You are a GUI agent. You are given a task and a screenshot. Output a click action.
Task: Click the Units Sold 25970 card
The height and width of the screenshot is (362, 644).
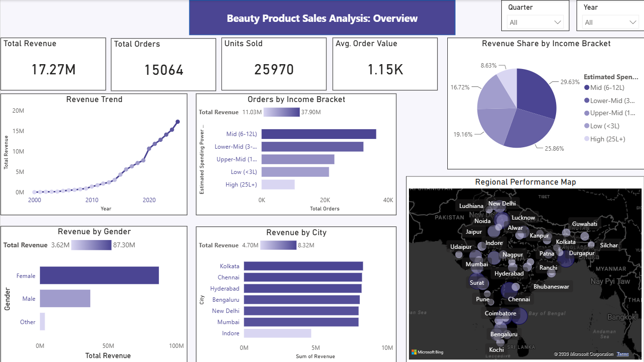pyautogui.click(x=274, y=64)
